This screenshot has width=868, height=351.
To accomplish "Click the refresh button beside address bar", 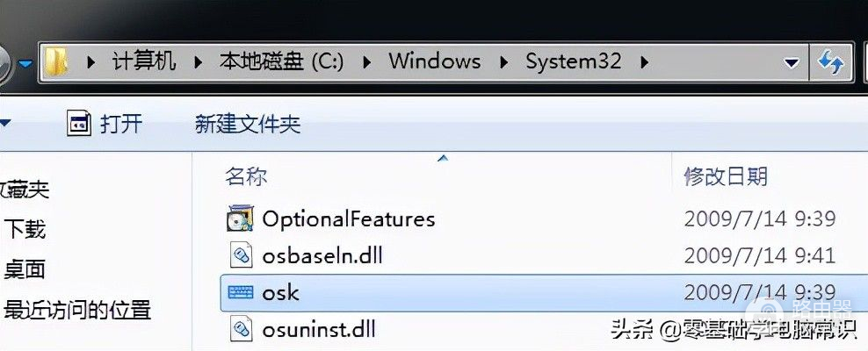I will coord(830,61).
